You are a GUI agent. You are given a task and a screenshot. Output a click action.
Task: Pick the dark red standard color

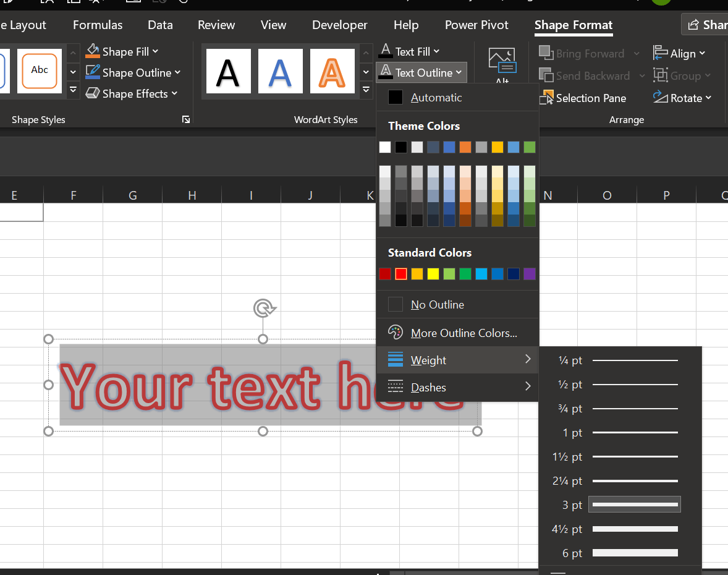click(385, 273)
